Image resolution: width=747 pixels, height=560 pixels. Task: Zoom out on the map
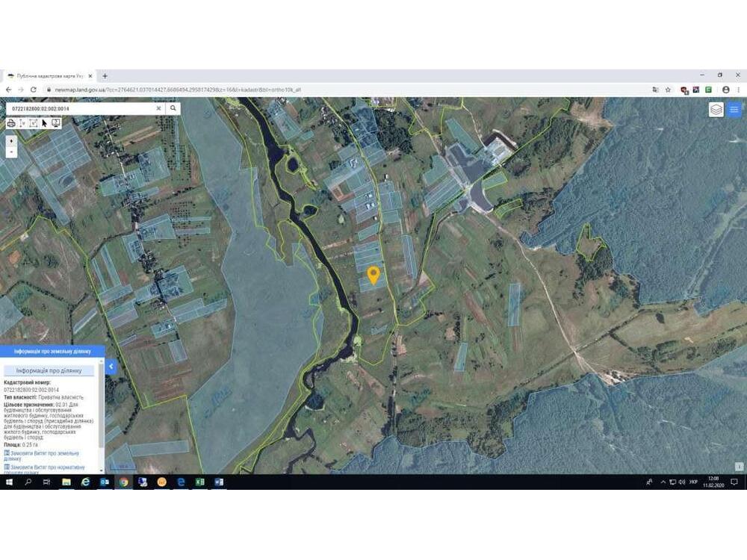pos(11,152)
